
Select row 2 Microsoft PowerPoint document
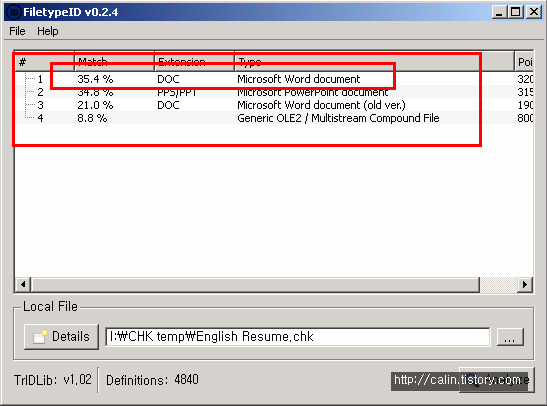274,92
